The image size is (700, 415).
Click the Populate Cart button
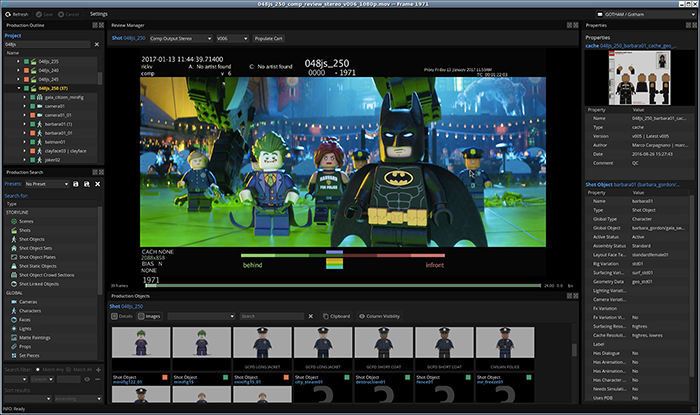[268, 38]
